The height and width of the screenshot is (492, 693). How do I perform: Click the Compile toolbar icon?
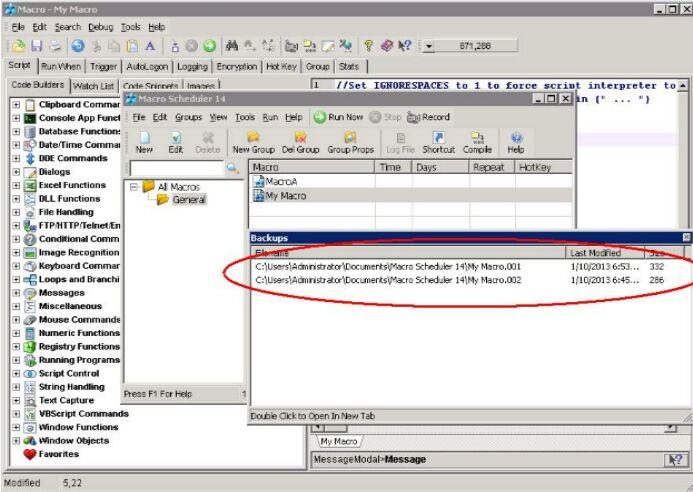pyautogui.click(x=477, y=142)
